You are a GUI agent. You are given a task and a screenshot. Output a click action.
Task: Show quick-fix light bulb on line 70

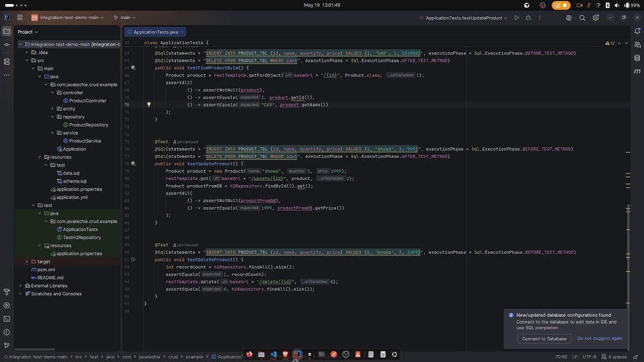point(148,105)
